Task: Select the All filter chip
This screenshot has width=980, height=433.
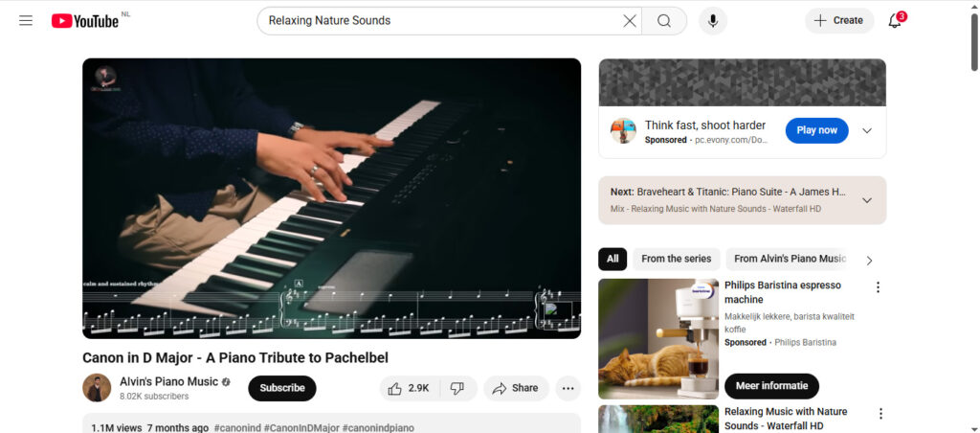Action: tap(612, 259)
